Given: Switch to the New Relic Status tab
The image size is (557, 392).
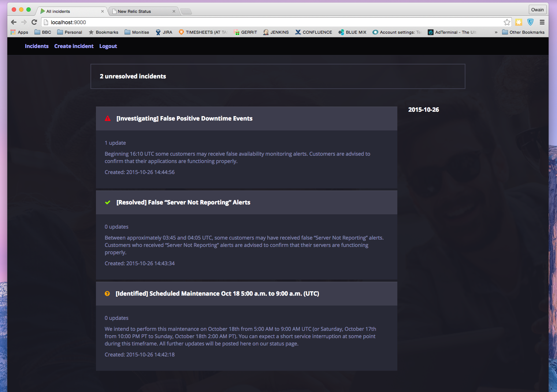Looking at the screenshot, I should tap(143, 11).
